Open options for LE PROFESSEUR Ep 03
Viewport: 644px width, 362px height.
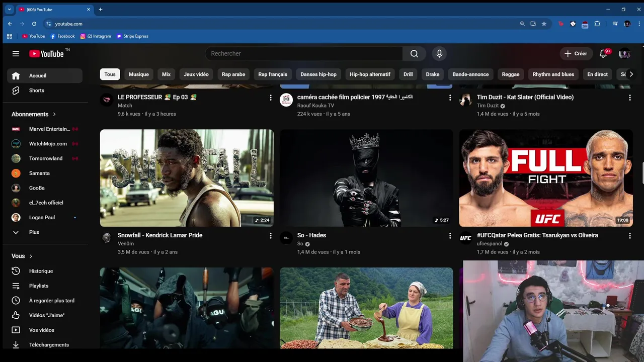[x=270, y=98]
